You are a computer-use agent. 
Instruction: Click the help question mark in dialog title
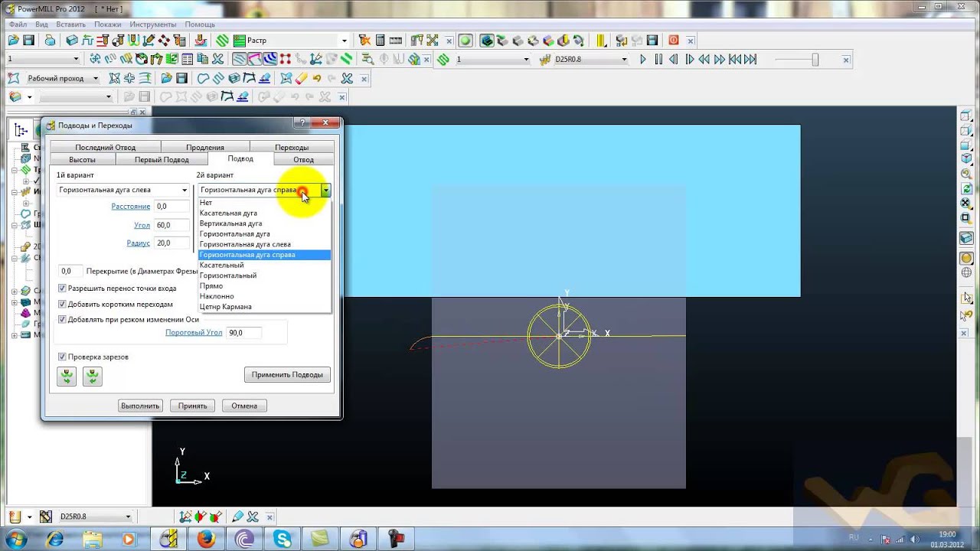point(302,122)
